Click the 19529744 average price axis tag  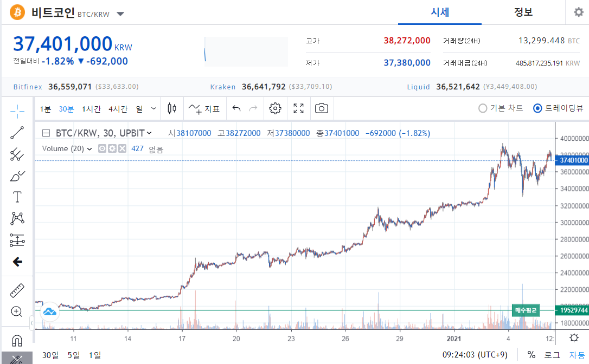[x=573, y=310]
